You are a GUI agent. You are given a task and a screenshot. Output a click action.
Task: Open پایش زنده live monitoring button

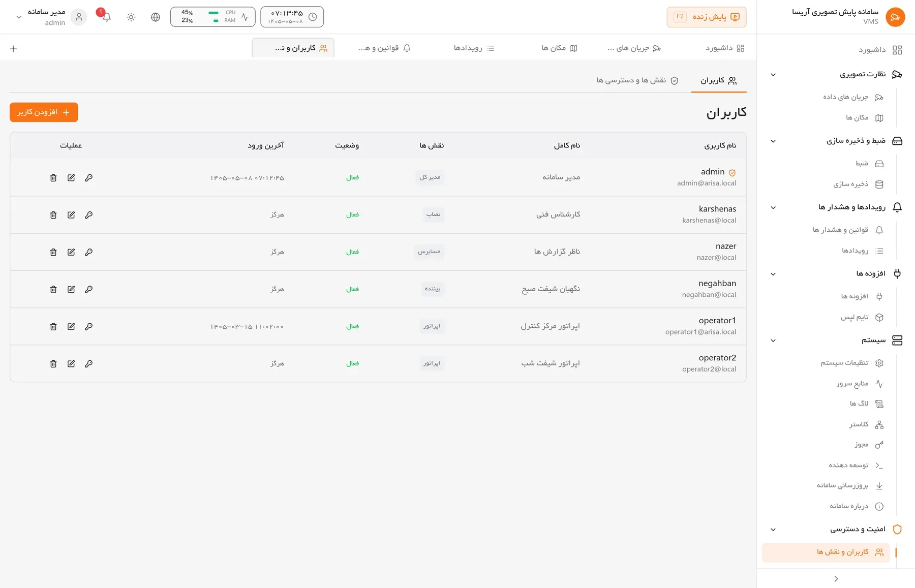coord(707,17)
